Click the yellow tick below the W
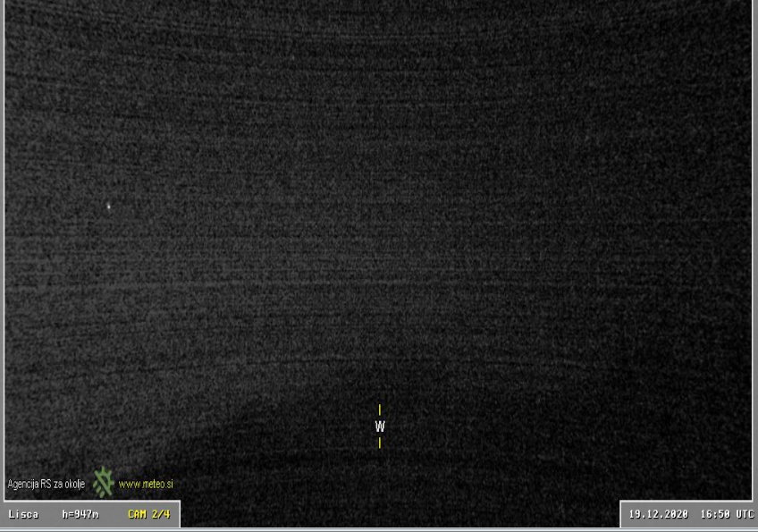The width and height of the screenshot is (758, 532). coord(380,443)
